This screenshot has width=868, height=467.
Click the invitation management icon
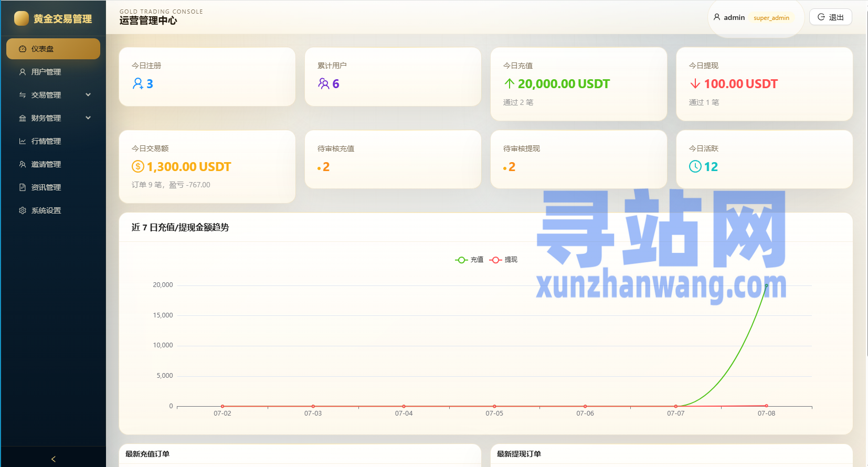tap(23, 164)
